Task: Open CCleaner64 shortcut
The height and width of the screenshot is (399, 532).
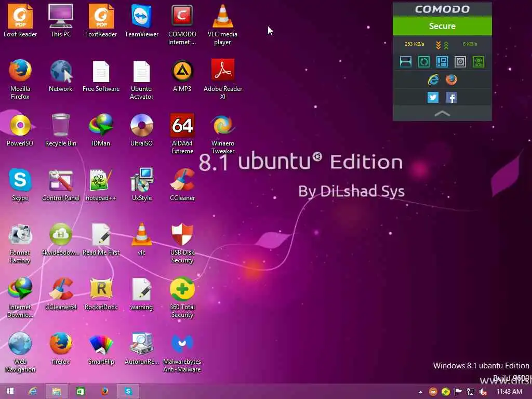Action: click(x=60, y=294)
